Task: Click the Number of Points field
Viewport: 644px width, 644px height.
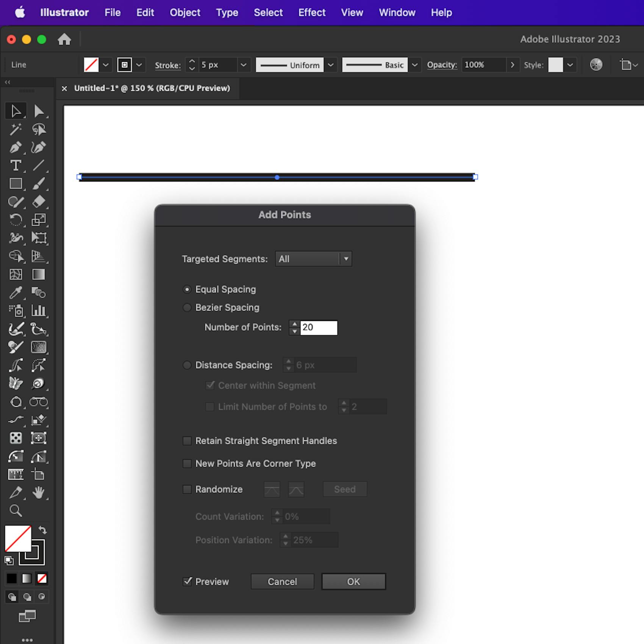Action: coord(319,328)
